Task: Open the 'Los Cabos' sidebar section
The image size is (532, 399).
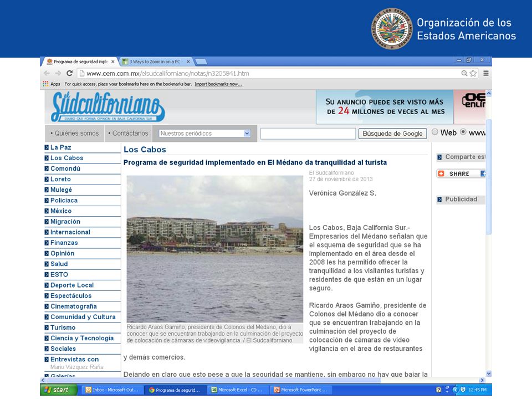Action: [67, 158]
